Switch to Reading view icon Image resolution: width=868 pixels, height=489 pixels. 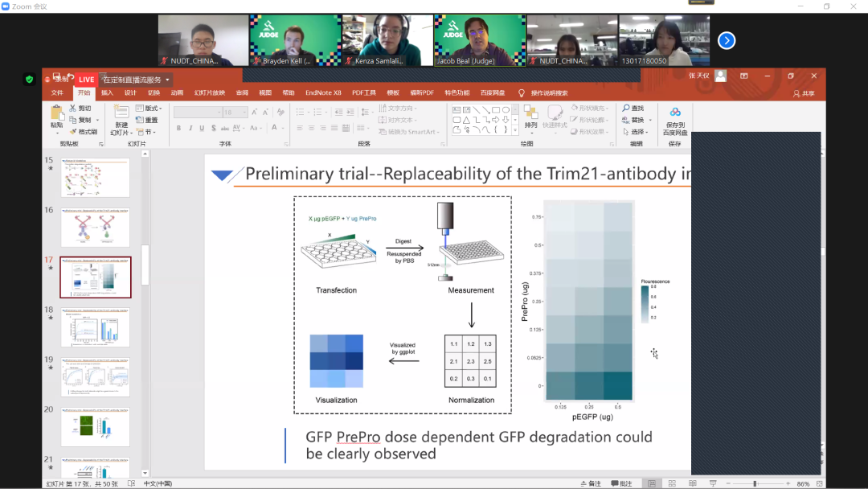pyautogui.click(x=693, y=483)
